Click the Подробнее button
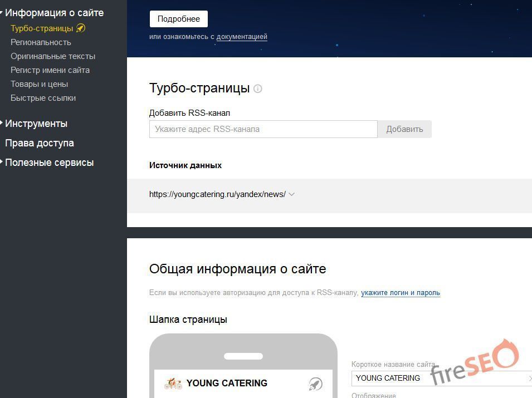532x398 pixels. pos(178,18)
